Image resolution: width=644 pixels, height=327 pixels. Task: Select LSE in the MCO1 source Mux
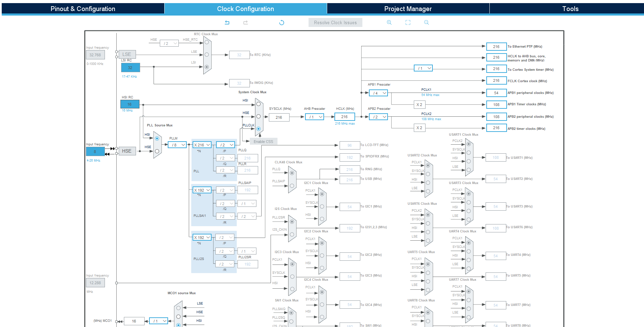coord(178,308)
